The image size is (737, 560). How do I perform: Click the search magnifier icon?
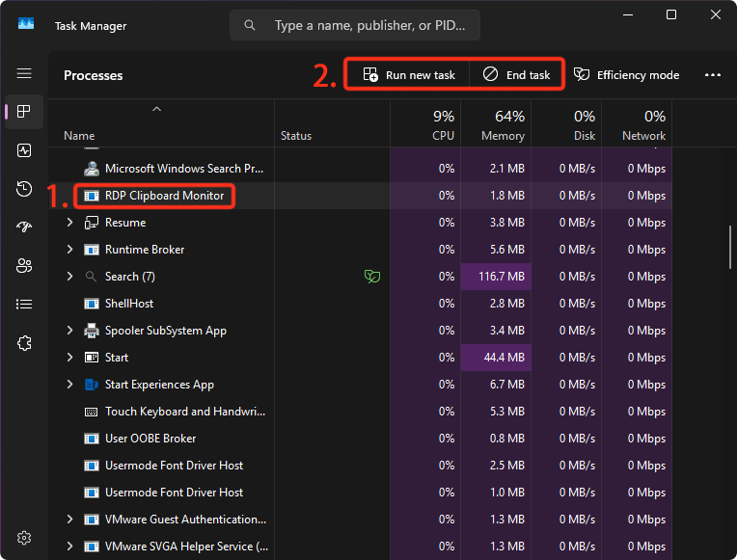click(x=250, y=25)
